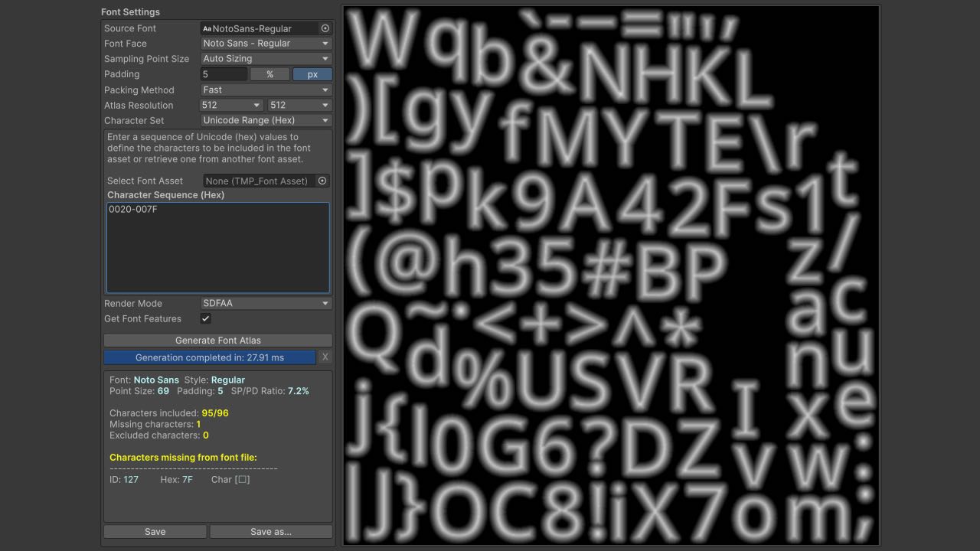The width and height of the screenshot is (980, 551).
Task: Save the generated font asset
Action: [155, 531]
